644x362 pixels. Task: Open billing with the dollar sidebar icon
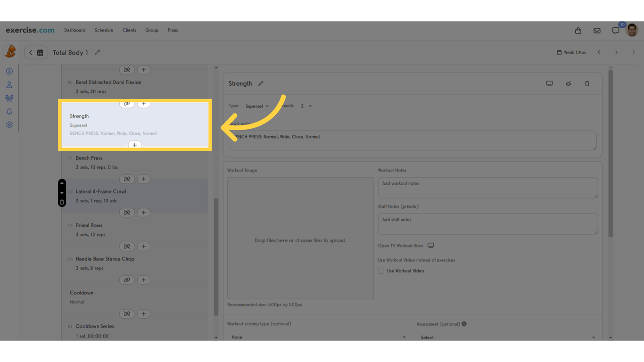pyautogui.click(x=9, y=71)
